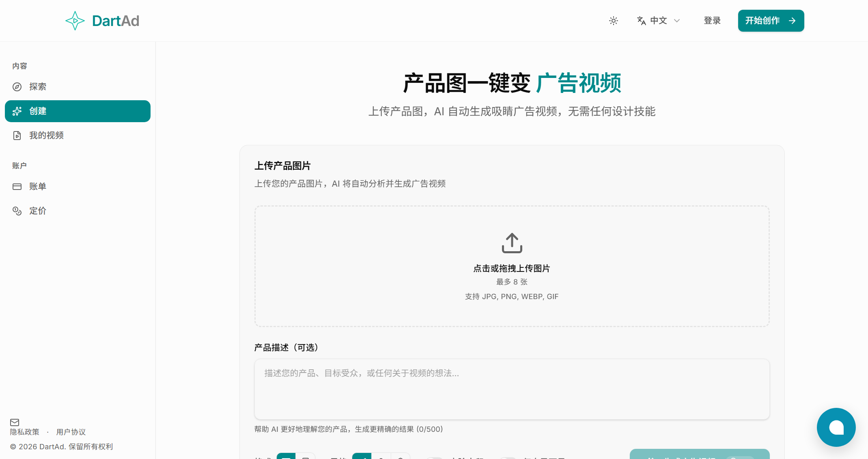Screen dimensions: 868x459
Task: Click the upload arrow icon in the drop zone
Action: point(512,243)
